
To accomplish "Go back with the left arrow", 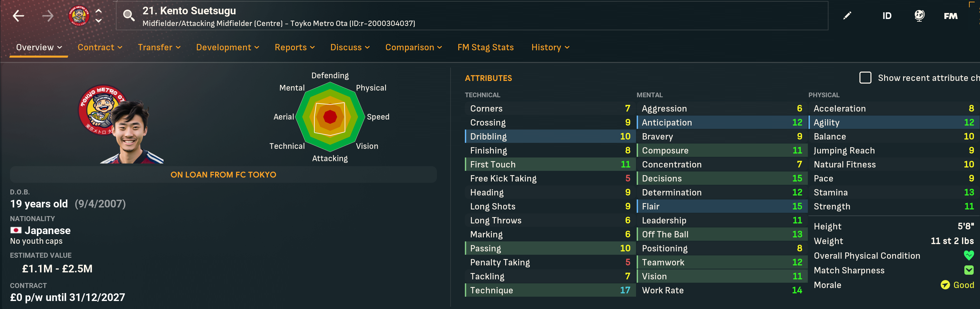I will (18, 16).
